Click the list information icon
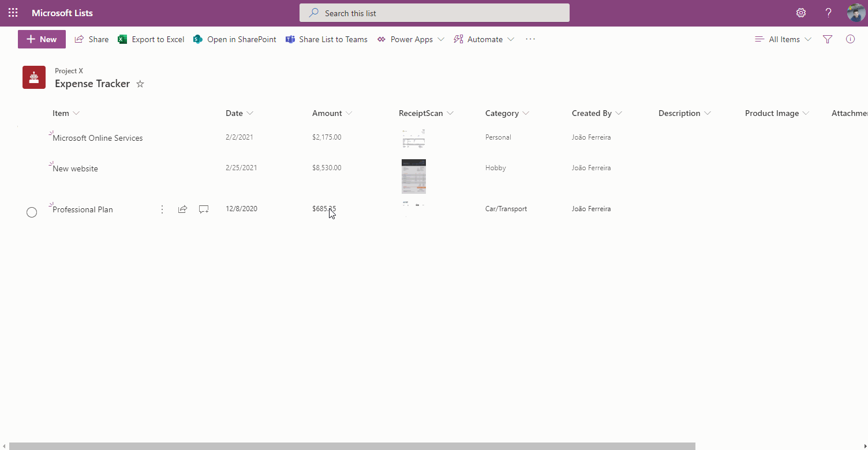The width and height of the screenshot is (868, 450). coord(850,39)
